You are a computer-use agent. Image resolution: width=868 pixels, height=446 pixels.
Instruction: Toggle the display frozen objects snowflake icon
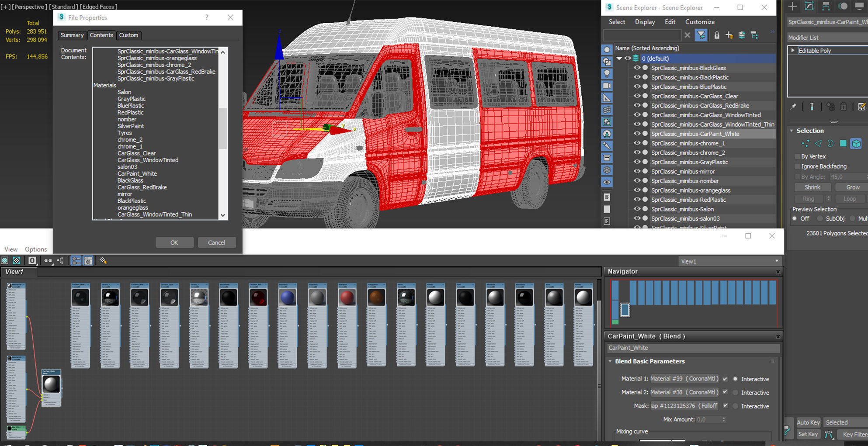tap(607, 170)
